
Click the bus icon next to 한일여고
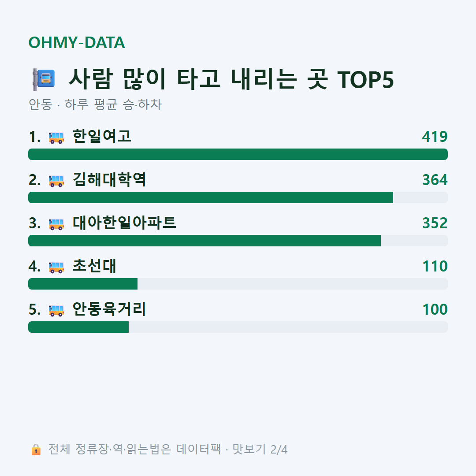pos(56,138)
